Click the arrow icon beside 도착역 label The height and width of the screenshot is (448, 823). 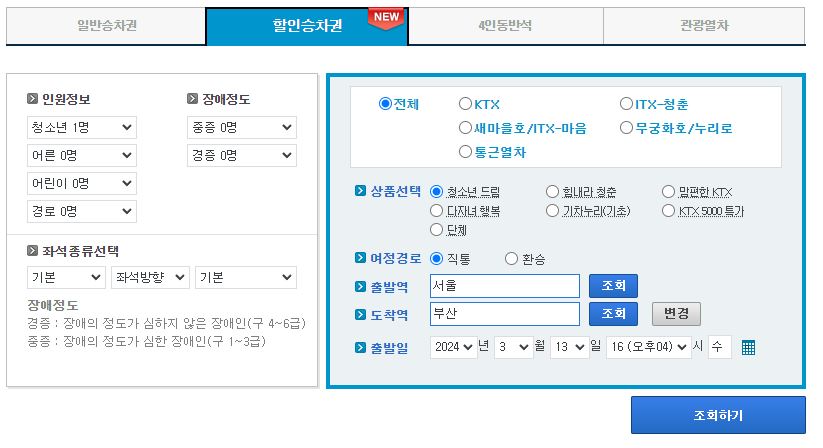point(360,314)
